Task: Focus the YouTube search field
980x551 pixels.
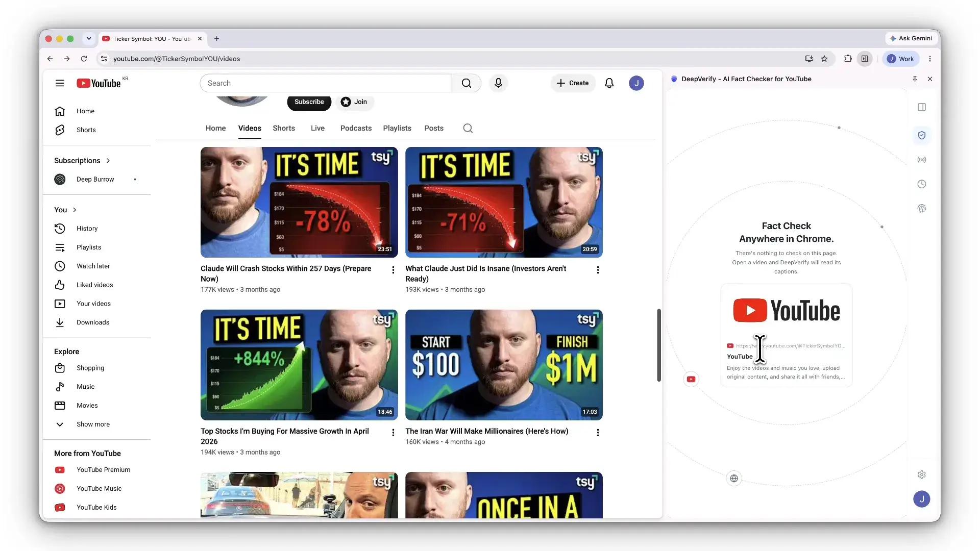Action: click(326, 83)
